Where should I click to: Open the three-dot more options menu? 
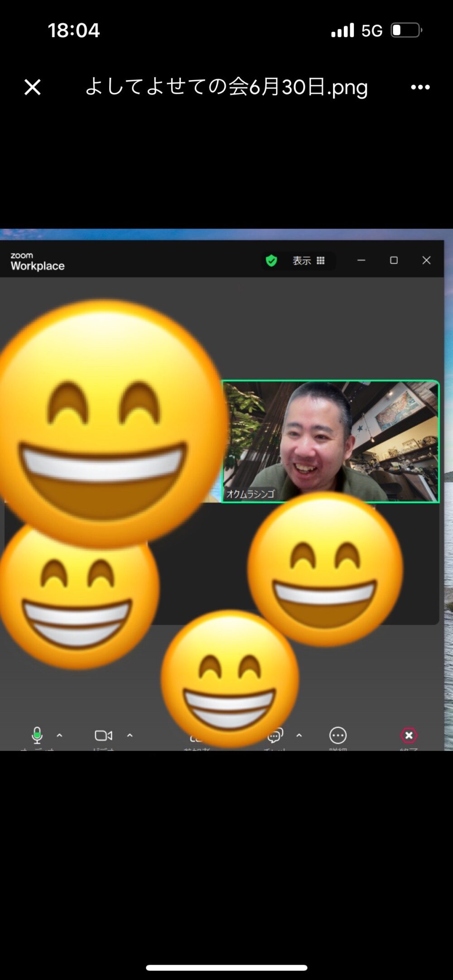(420, 87)
